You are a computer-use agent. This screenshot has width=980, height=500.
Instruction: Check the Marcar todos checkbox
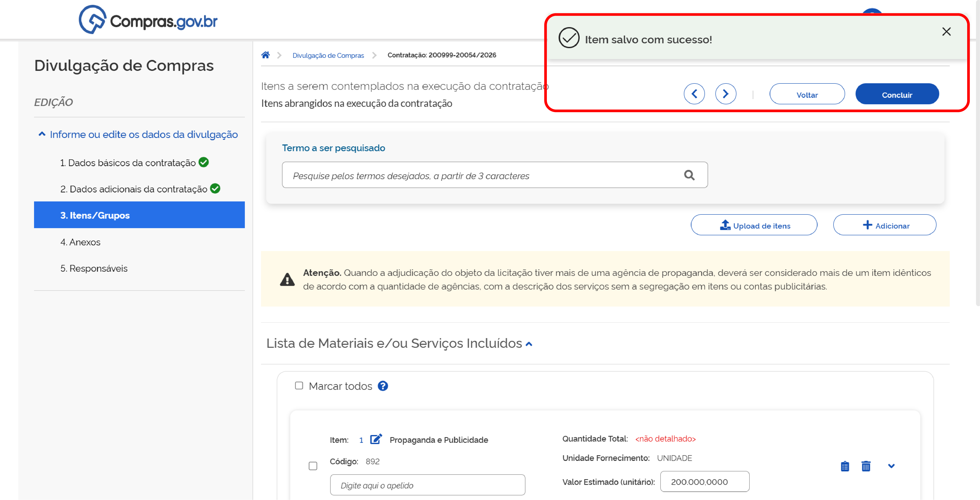coord(299,385)
